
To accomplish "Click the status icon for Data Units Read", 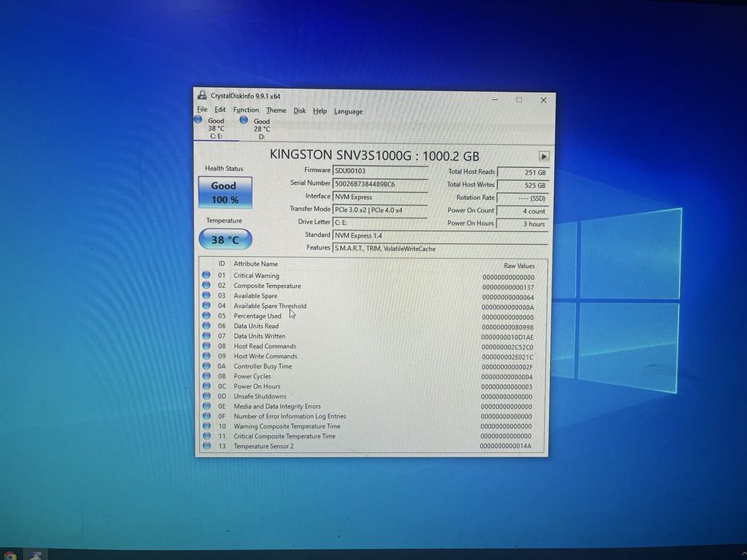I will pos(207,326).
